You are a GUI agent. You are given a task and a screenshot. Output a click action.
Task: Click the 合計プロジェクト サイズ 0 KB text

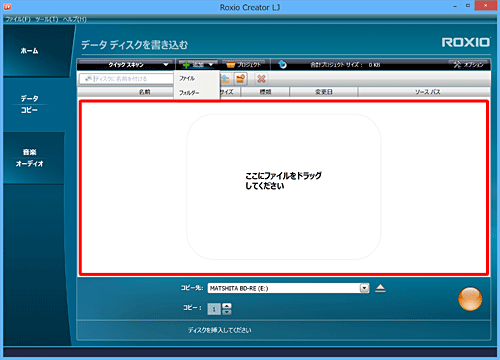pos(345,65)
